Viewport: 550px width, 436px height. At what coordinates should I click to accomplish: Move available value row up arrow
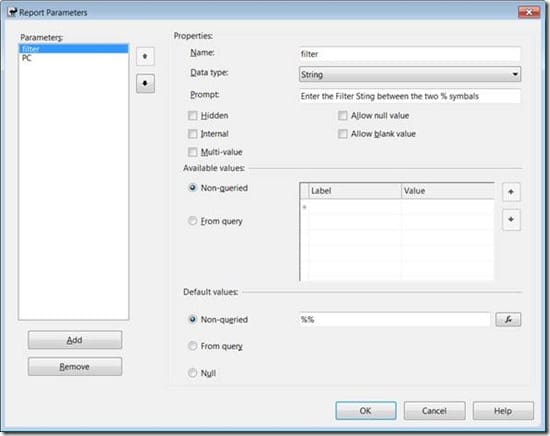(511, 192)
